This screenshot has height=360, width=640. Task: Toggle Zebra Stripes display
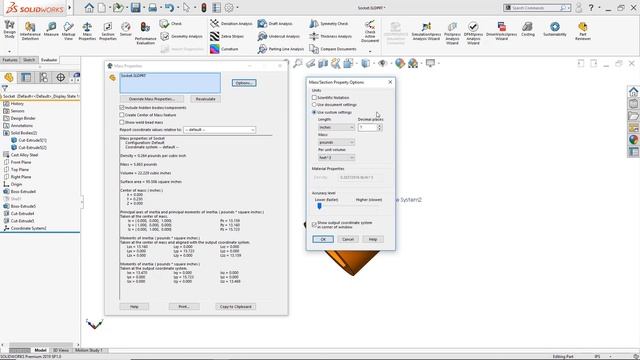coord(227,36)
